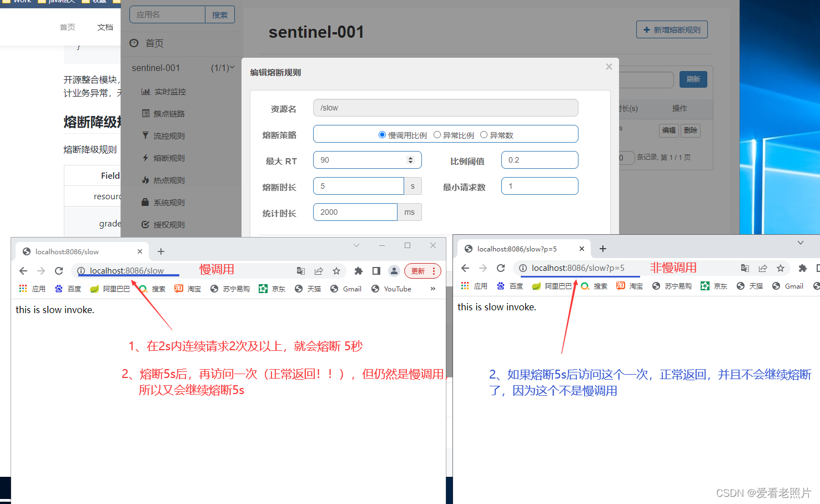Open 流控规则 in the sidebar menu

click(169, 136)
